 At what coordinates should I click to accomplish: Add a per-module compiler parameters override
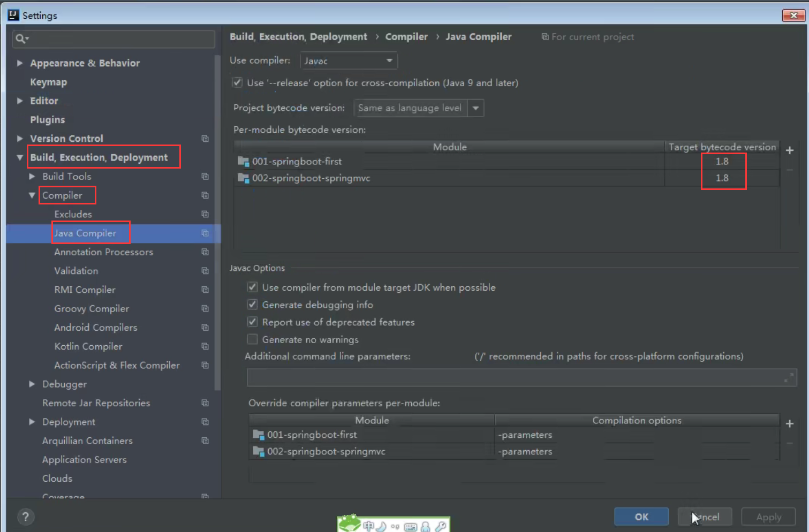click(x=790, y=423)
